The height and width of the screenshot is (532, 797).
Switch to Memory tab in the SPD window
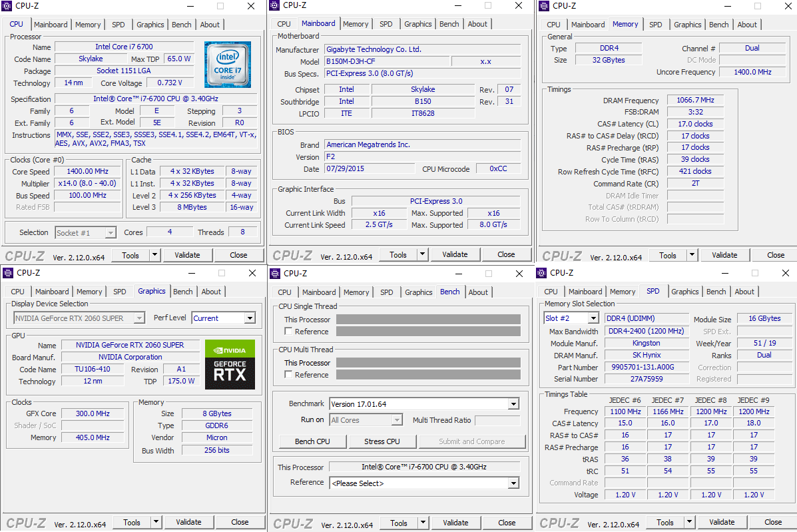click(623, 292)
